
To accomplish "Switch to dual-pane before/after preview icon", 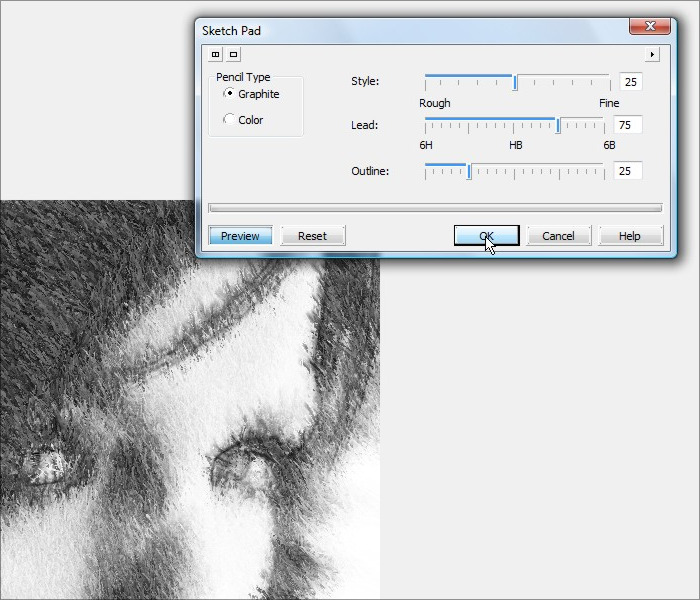I will 216,54.
